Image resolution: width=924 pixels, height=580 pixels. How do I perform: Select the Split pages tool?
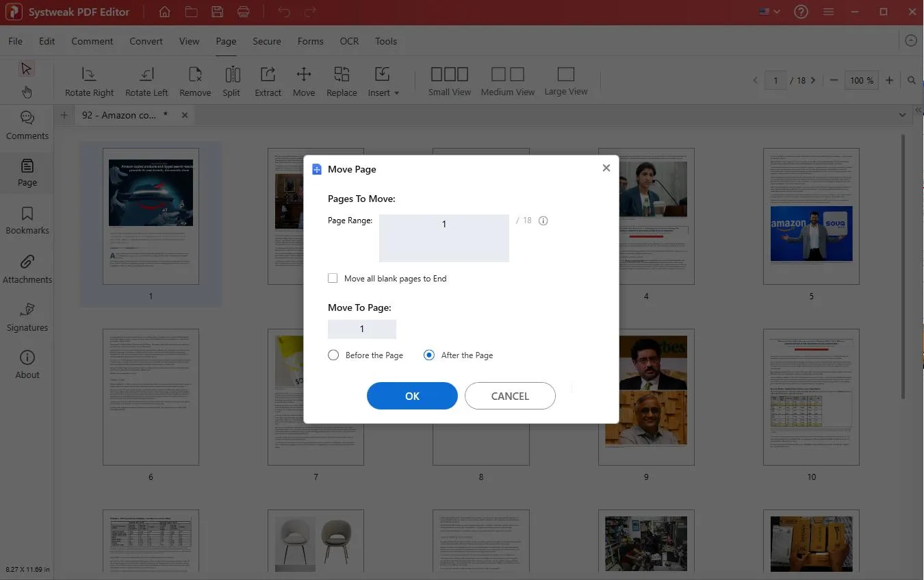point(231,75)
